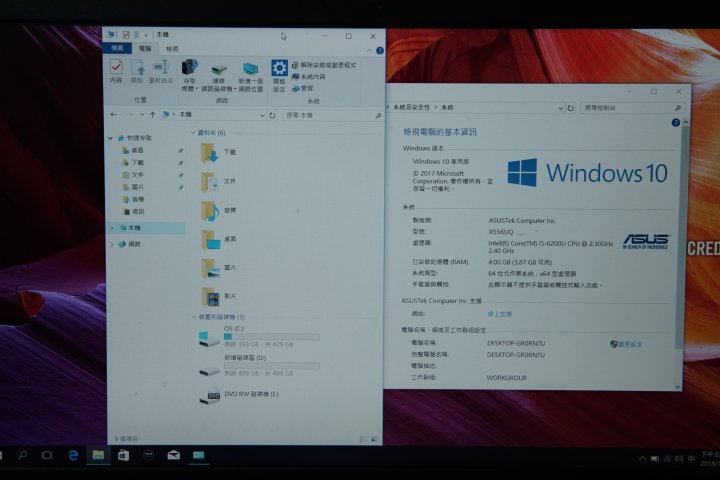Select 音樂 music in the quick access sidebar
720x480 pixels.
[x=137, y=199]
